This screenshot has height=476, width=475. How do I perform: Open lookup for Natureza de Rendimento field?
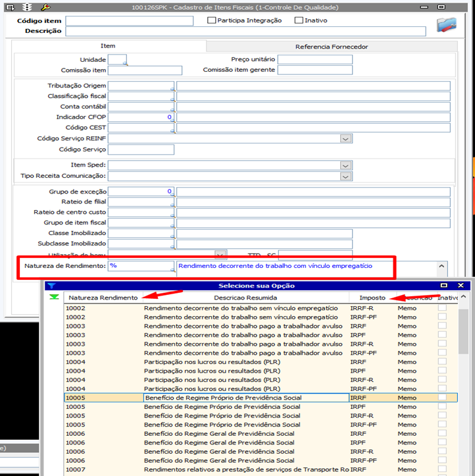click(x=172, y=269)
